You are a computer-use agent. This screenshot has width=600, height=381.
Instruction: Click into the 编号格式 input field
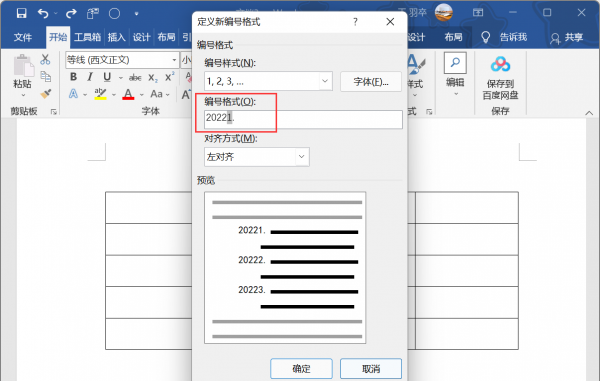pos(303,119)
